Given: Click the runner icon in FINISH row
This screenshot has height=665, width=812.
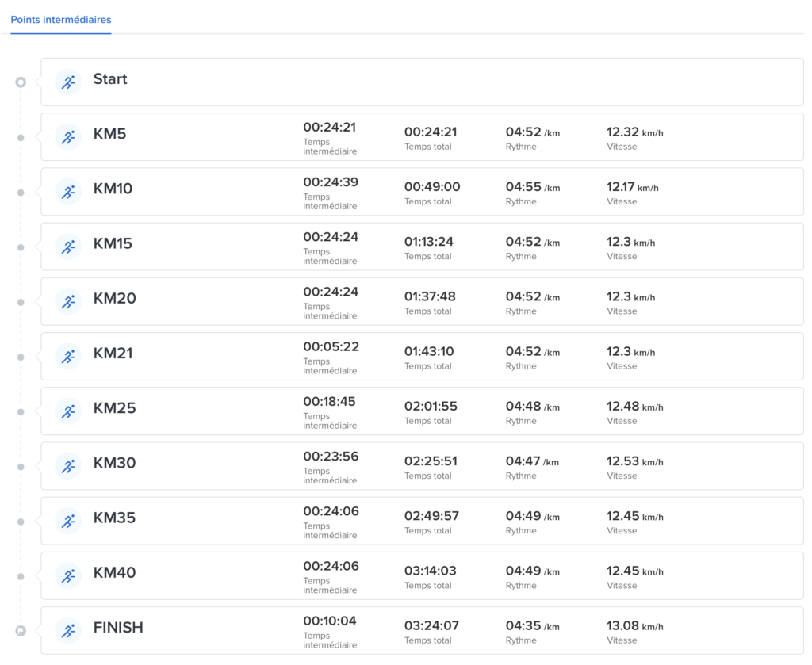Looking at the screenshot, I should [x=68, y=631].
